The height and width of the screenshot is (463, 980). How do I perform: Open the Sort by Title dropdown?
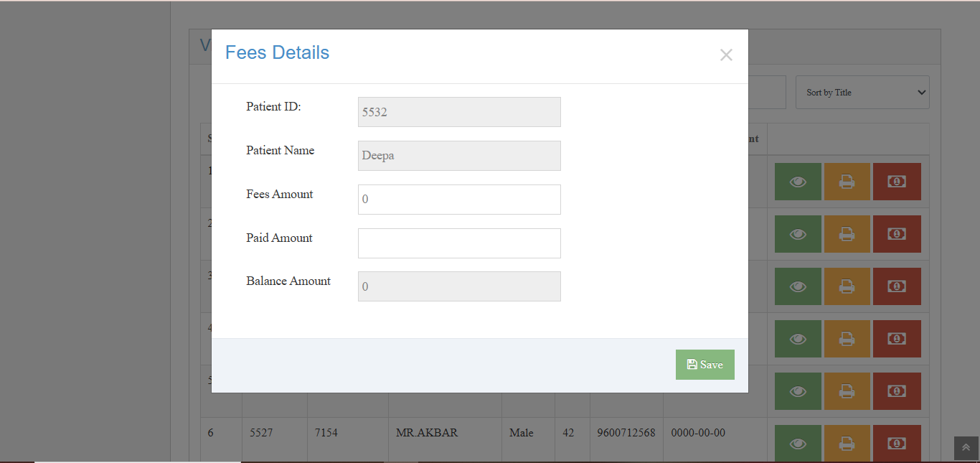point(862,93)
